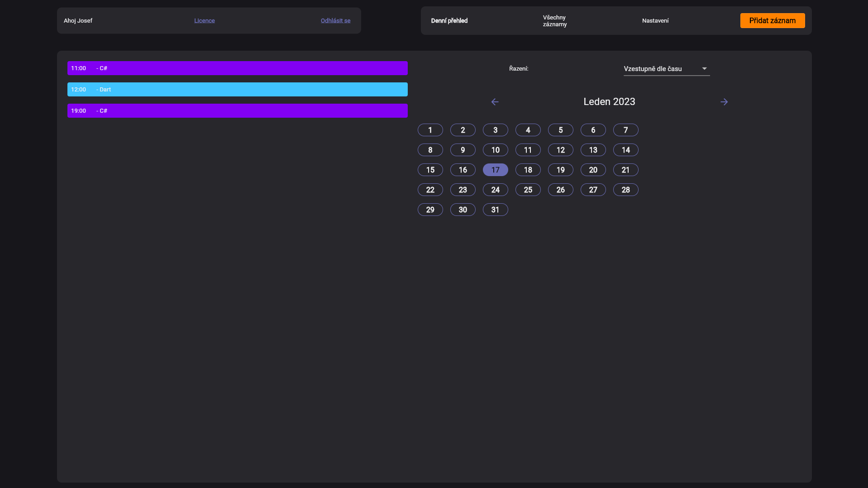Click highlighted day 17 in calendar

click(x=495, y=170)
